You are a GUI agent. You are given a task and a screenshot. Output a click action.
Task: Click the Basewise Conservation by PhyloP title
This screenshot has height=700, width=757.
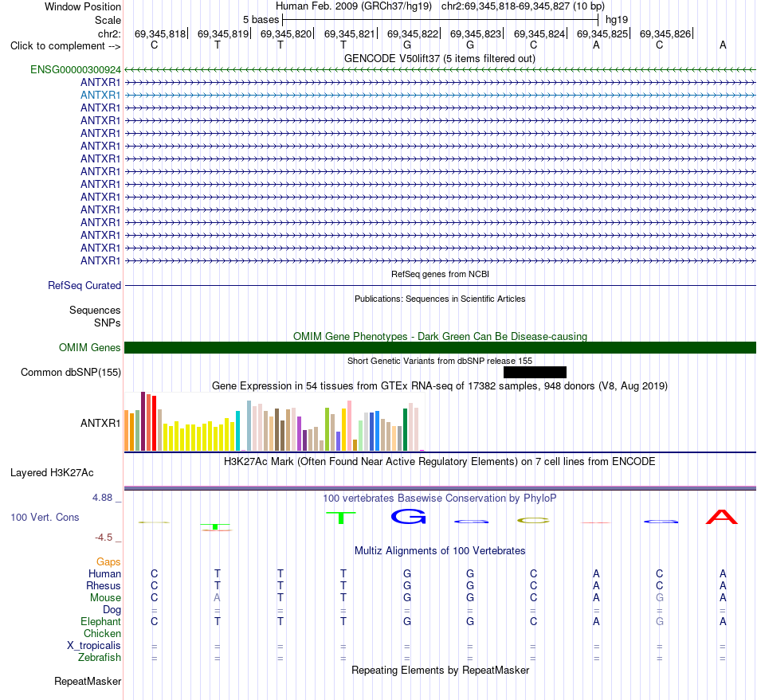440,498
